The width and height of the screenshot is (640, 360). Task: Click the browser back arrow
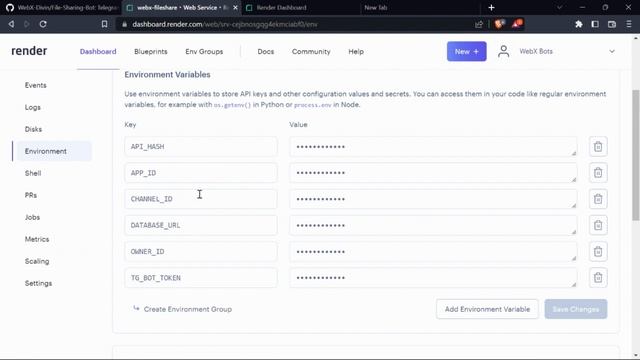point(11,24)
